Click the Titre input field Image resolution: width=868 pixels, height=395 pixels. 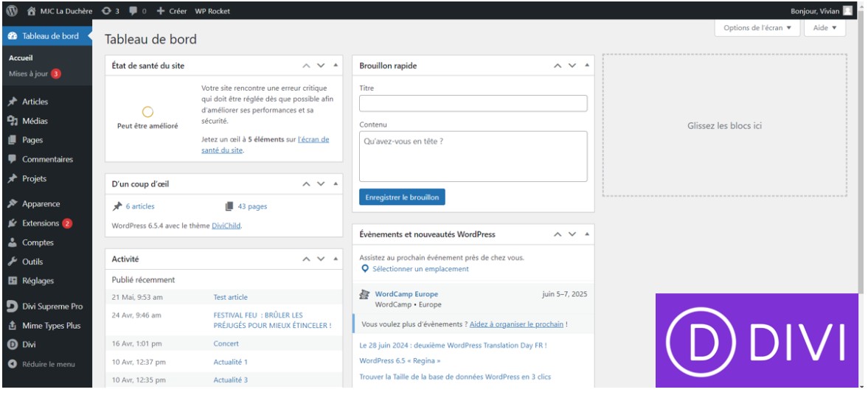click(473, 103)
